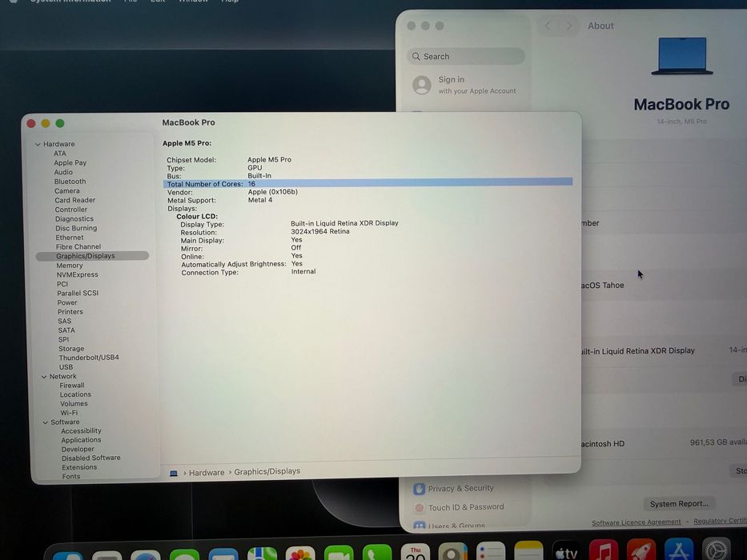The image size is (747, 560).
Task: Select Thunderbolt/USB4 in the sidebar
Action: (89, 357)
